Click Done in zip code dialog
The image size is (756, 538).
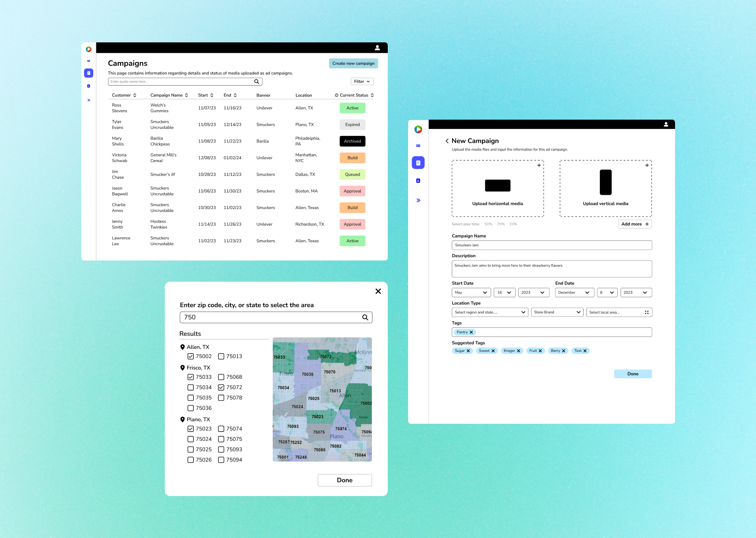pos(345,480)
